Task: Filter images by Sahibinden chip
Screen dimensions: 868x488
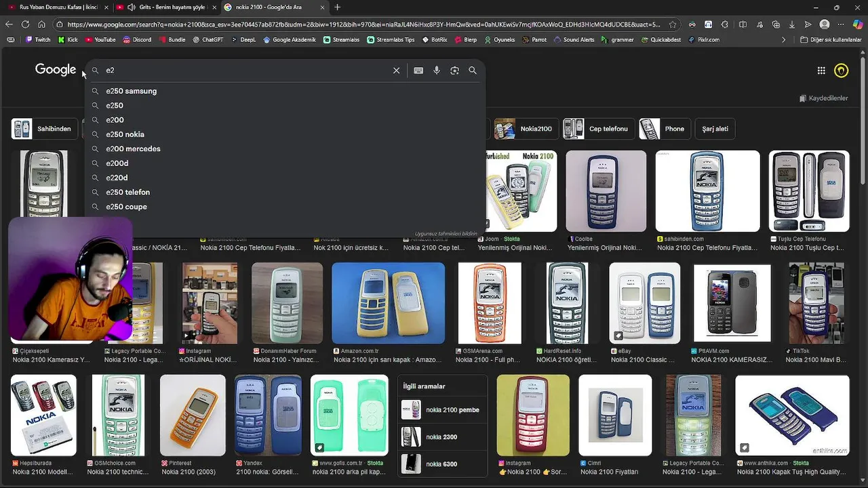Action: (x=43, y=129)
